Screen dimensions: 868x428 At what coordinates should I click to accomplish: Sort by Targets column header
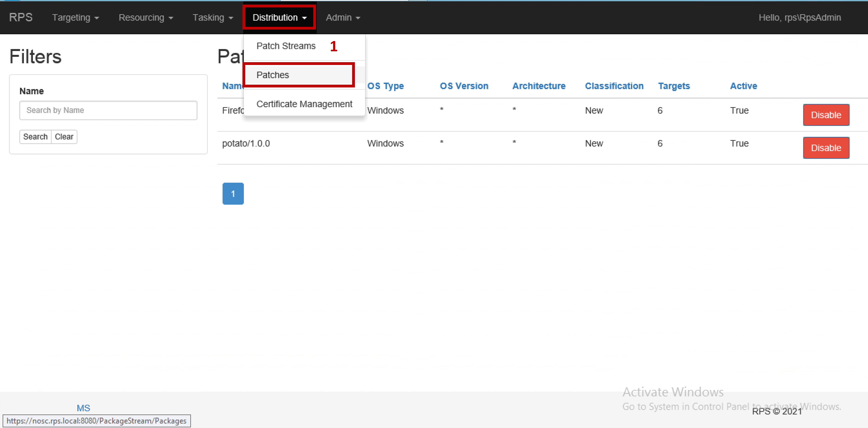point(673,86)
